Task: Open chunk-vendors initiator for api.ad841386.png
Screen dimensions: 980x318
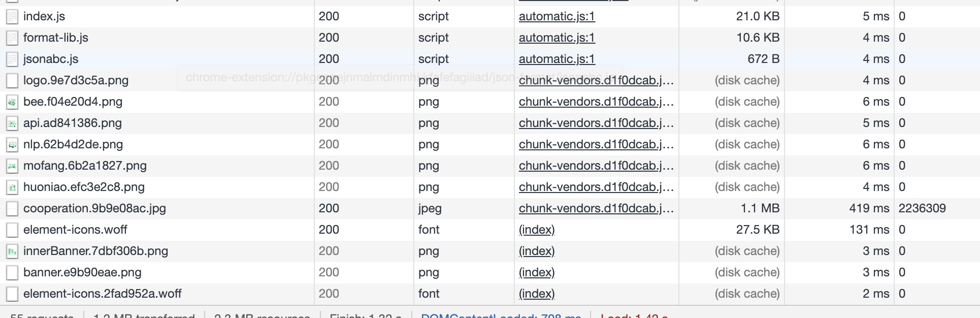Action: [596, 123]
